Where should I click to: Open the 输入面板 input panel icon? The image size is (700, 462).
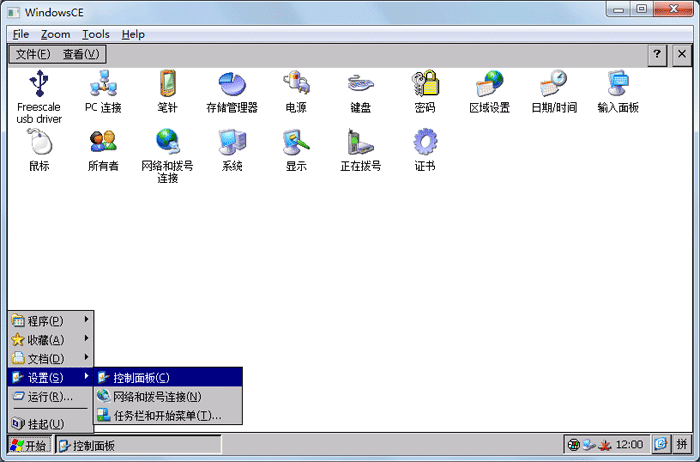(618, 91)
